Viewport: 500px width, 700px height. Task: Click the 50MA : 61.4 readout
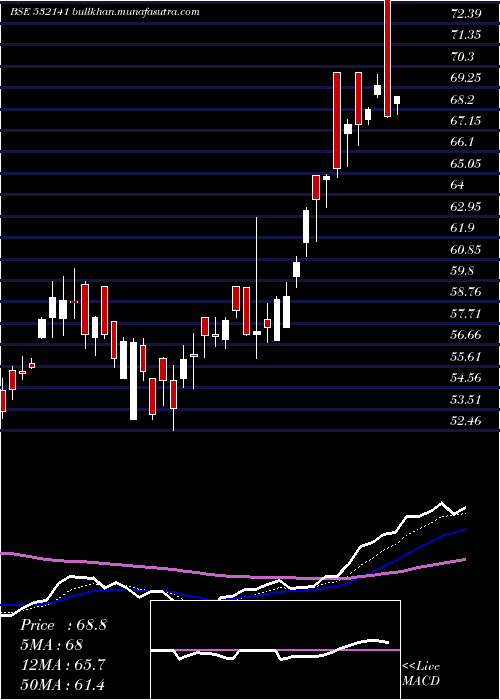point(63,684)
